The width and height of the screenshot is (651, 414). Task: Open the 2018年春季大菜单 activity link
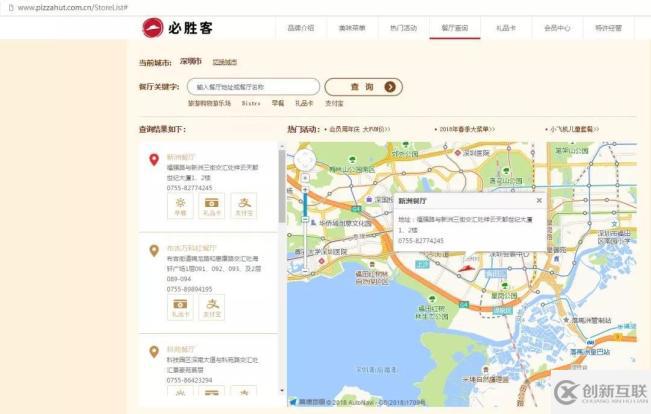pyautogui.click(x=467, y=129)
